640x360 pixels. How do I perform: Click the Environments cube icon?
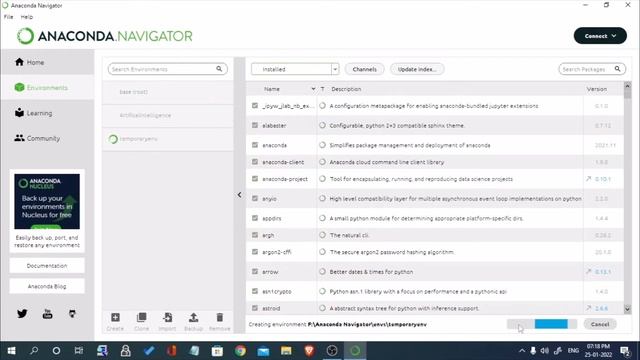(19, 87)
